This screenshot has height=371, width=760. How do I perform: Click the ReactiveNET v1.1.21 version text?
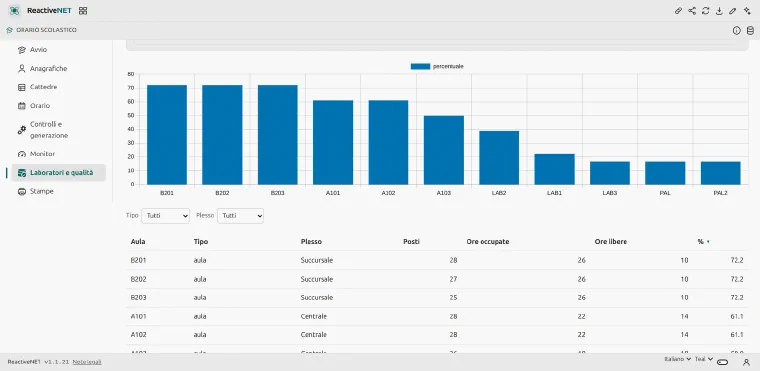click(38, 362)
